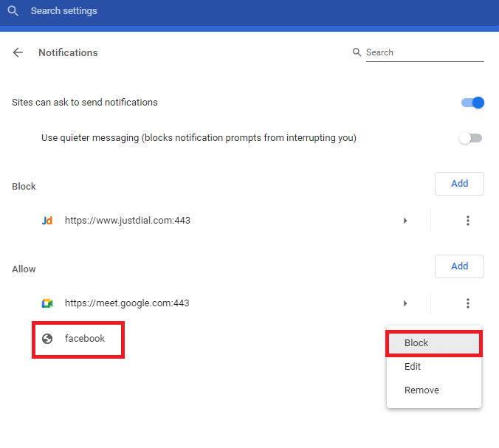499x448 pixels.
Task: Open more actions for meet.google.com entry
Action: (x=467, y=303)
